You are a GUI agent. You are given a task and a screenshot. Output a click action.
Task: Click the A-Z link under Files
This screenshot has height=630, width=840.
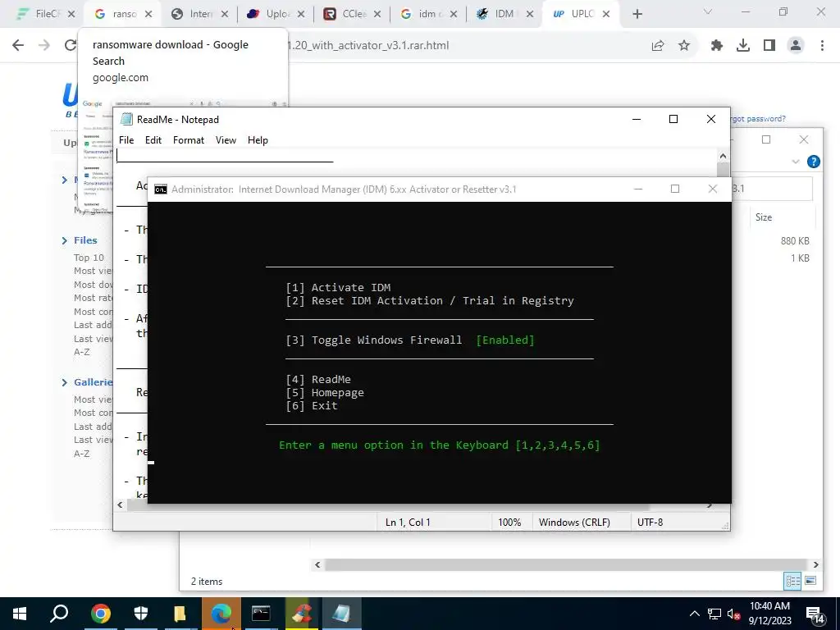[x=82, y=352]
